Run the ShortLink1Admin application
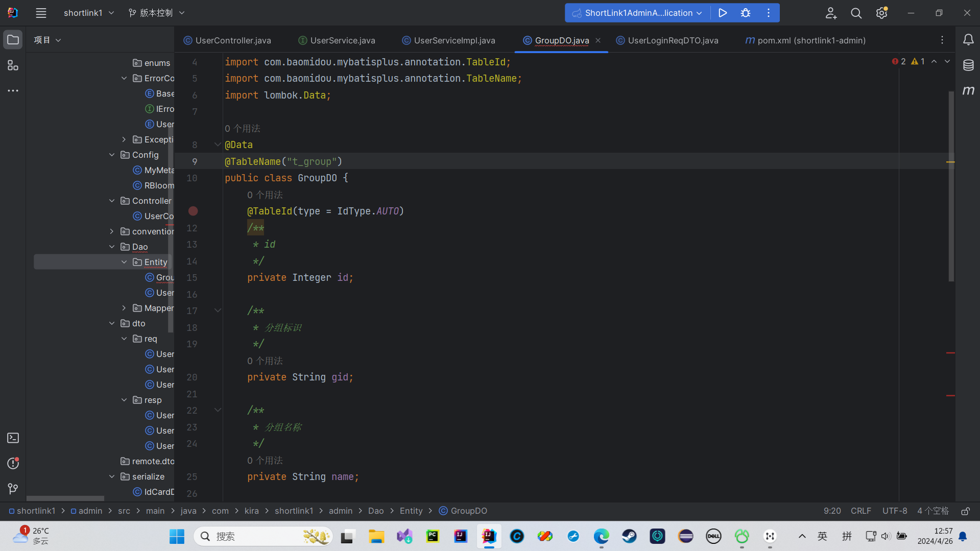980x551 pixels. click(722, 13)
